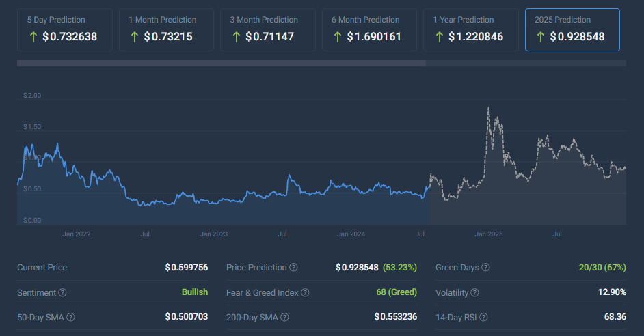Click the 200-Day SMA help icon
The height and width of the screenshot is (336, 644).
click(x=284, y=317)
